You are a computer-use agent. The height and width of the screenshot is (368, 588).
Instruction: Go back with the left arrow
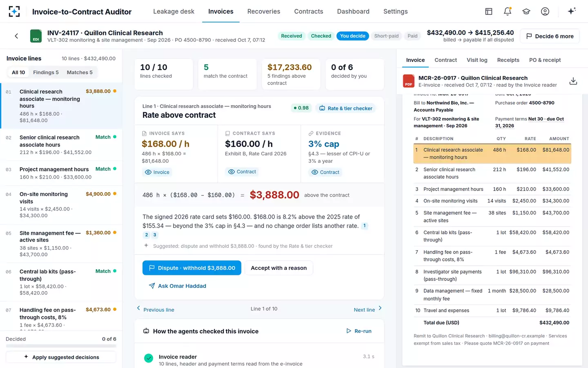[x=16, y=36]
